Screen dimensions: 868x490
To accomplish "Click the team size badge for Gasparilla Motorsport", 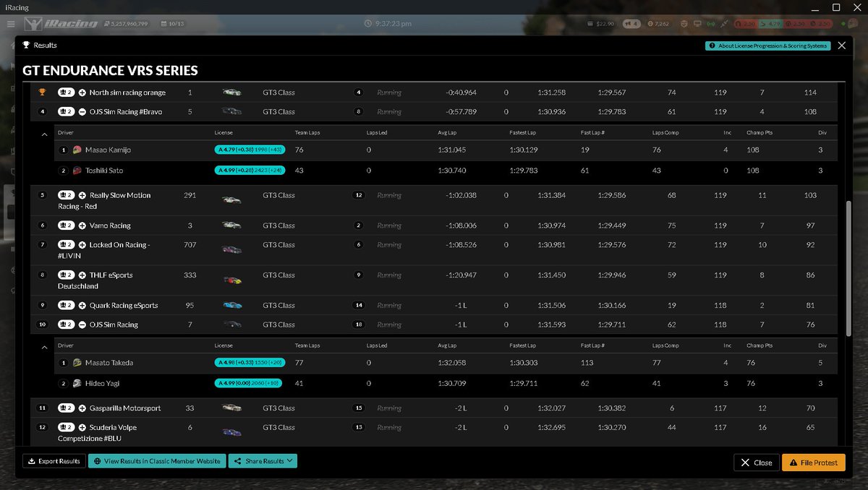I will pos(66,408).
